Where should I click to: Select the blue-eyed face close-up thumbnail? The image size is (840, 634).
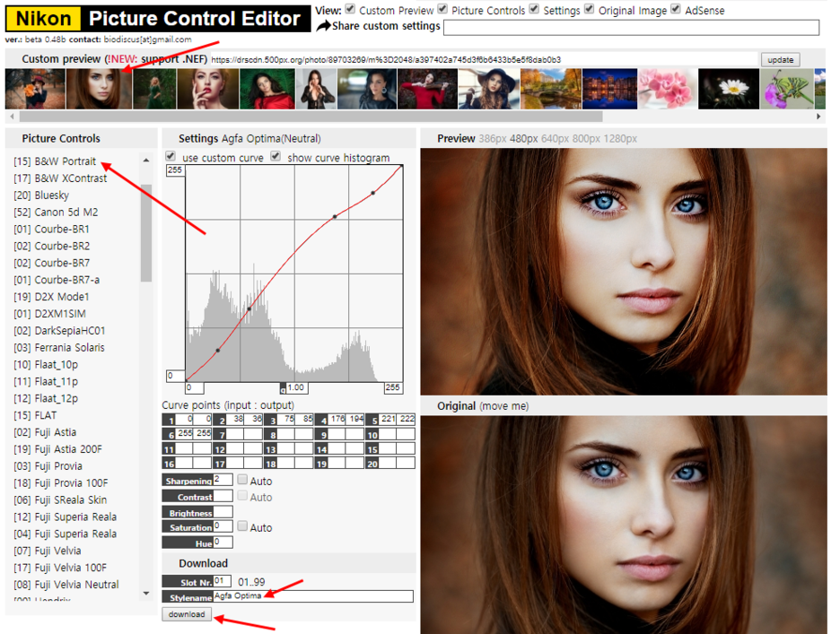[99, 89]
